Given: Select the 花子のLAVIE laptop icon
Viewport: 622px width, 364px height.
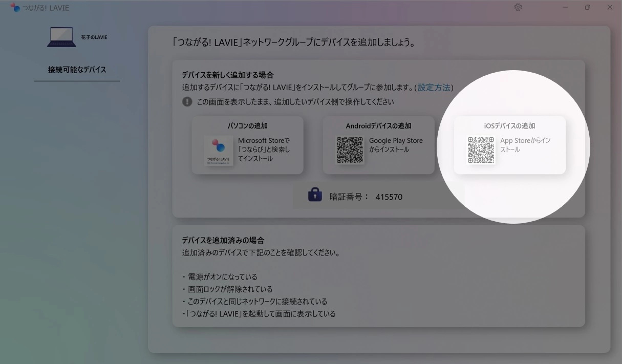Looking at the screenshot, I should (x=61, y=37).
